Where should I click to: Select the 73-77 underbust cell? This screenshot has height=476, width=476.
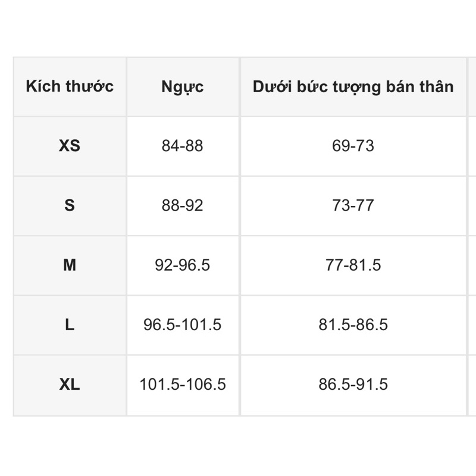pos(353,205)
